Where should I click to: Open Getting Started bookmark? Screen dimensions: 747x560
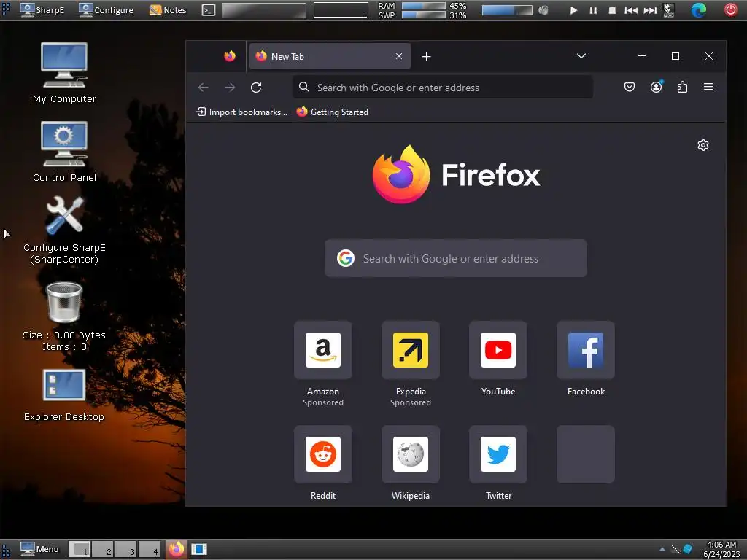pyautogui.click(x=333, y=112)
